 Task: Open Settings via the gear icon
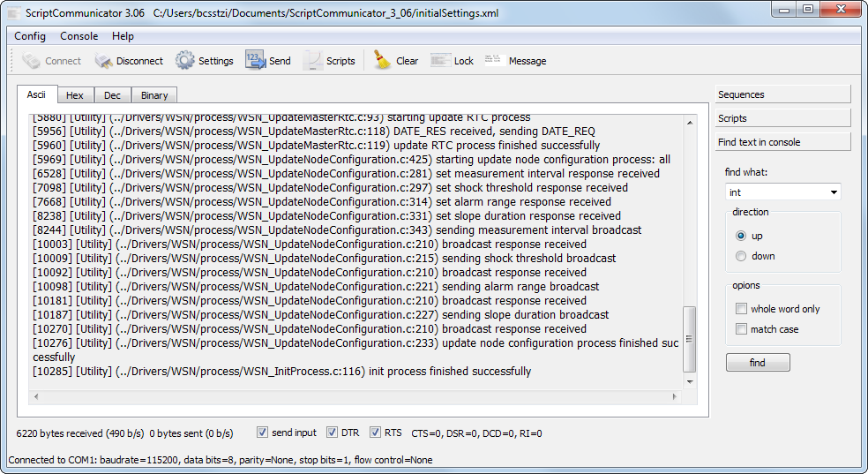point(185,61)
